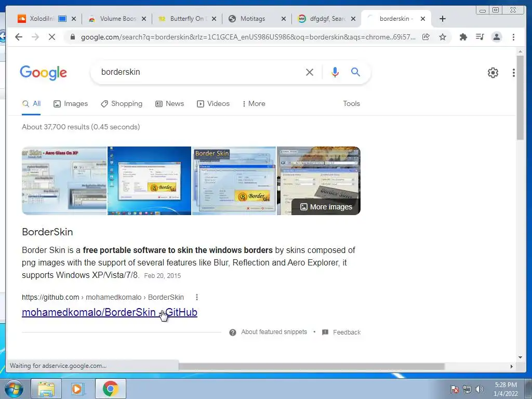Switch to the Volume Boost tab
Viewport: 532px width, 399px height.
(x=117, y=19)
